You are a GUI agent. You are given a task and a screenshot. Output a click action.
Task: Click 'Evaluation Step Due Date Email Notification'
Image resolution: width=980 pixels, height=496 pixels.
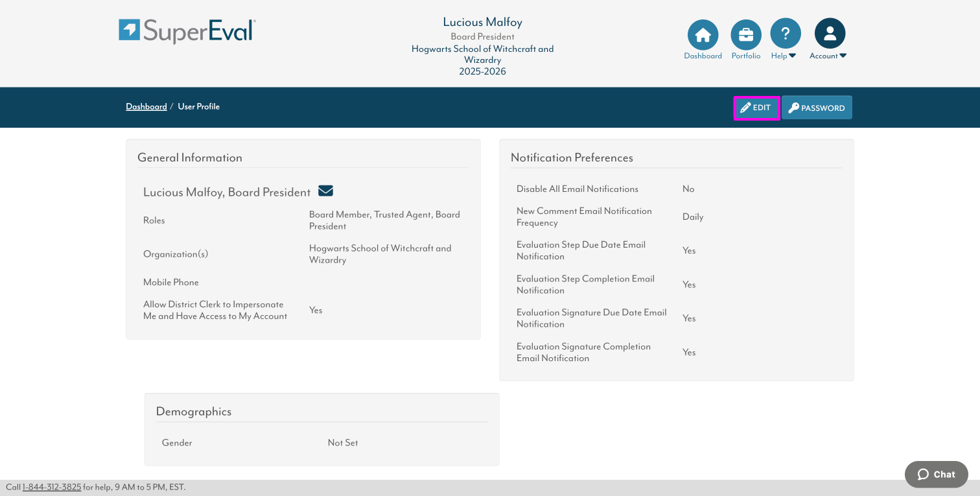coord(581,251)
